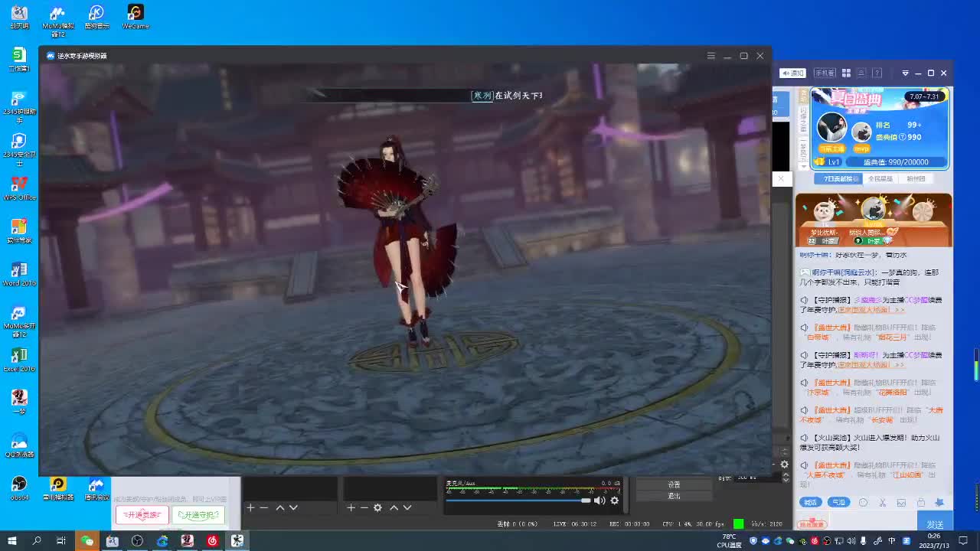Image resolution: width=980 pixels, height=551 pixels.
Task: Click the OBS 退出 button
Action: (674, 496)
